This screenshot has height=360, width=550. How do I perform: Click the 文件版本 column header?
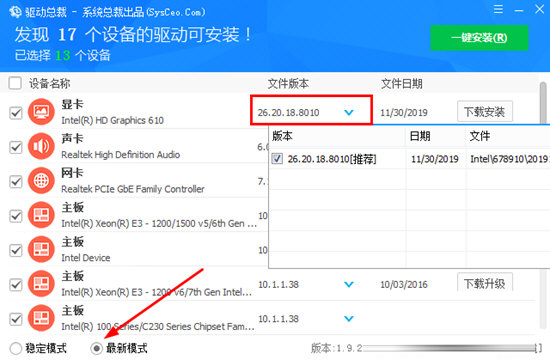288,84
